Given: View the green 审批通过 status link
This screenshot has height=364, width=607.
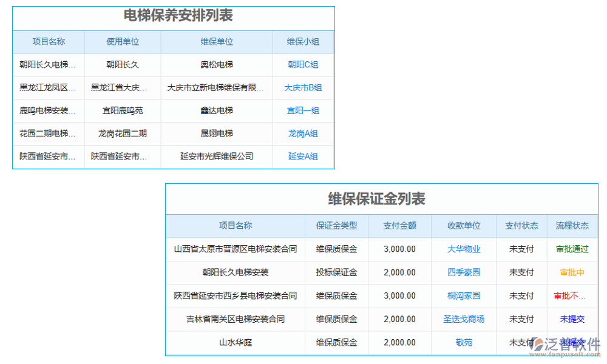Looking at the screenshot, I should coord(572,249).
